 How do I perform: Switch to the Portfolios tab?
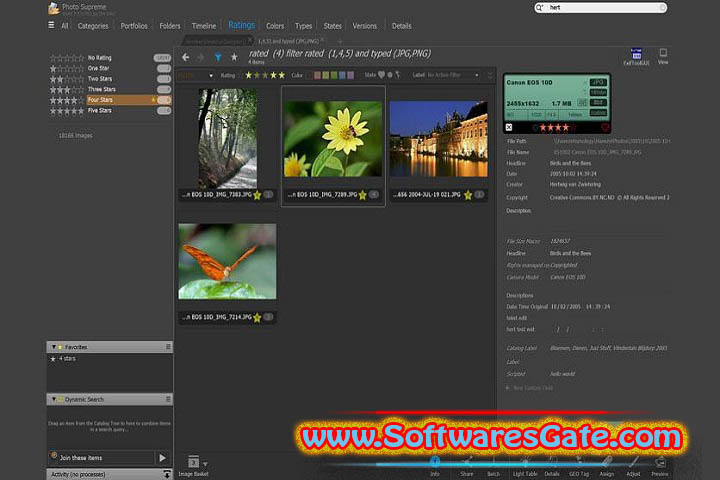coord(134,26)
